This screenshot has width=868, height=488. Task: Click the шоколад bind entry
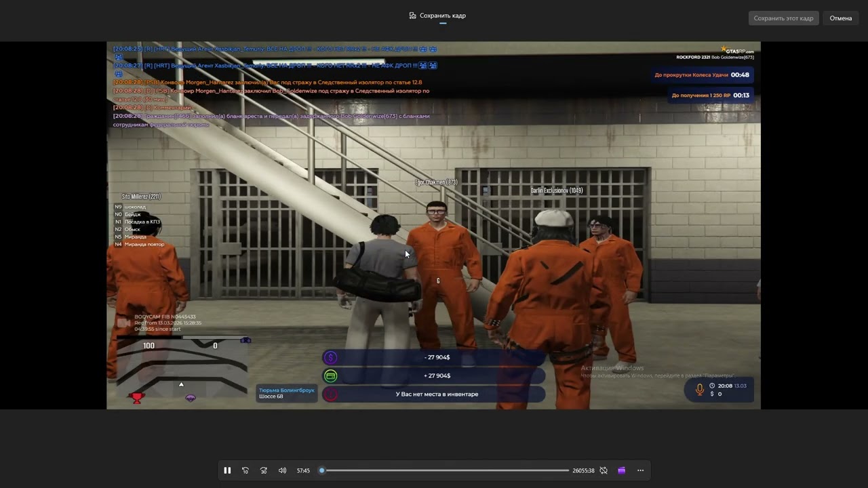130,207
